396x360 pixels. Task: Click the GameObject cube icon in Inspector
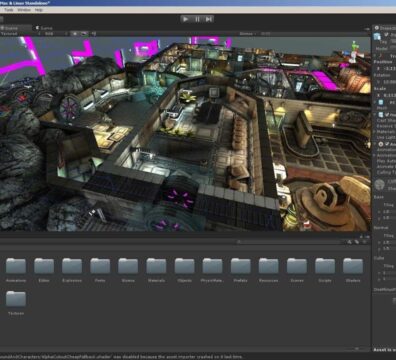[377, 37]
